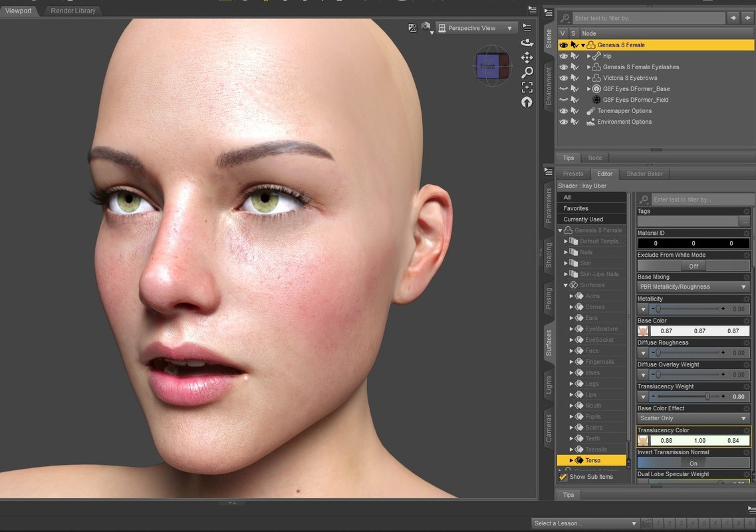Click the Lips surface icon in tree

pyautogui.click(x=579, y=394)
